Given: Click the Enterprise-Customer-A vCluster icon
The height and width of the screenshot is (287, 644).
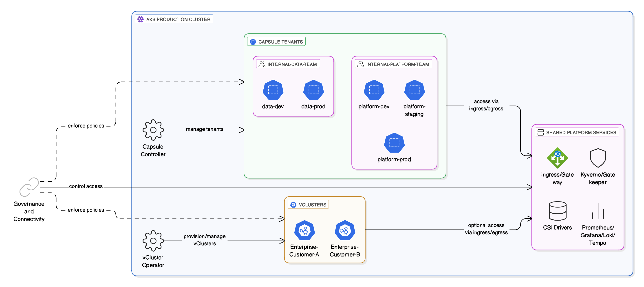Looking at the screenshot, I should pos(304,230).
